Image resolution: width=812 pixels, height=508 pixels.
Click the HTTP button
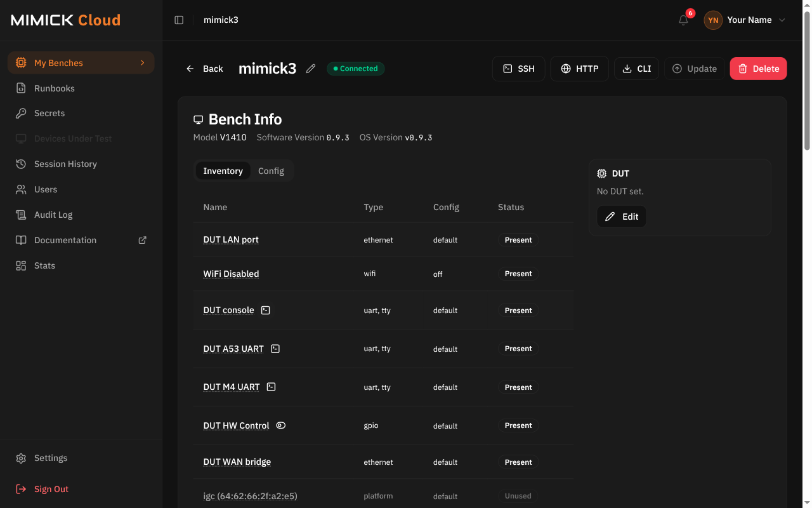coord(580,69)
